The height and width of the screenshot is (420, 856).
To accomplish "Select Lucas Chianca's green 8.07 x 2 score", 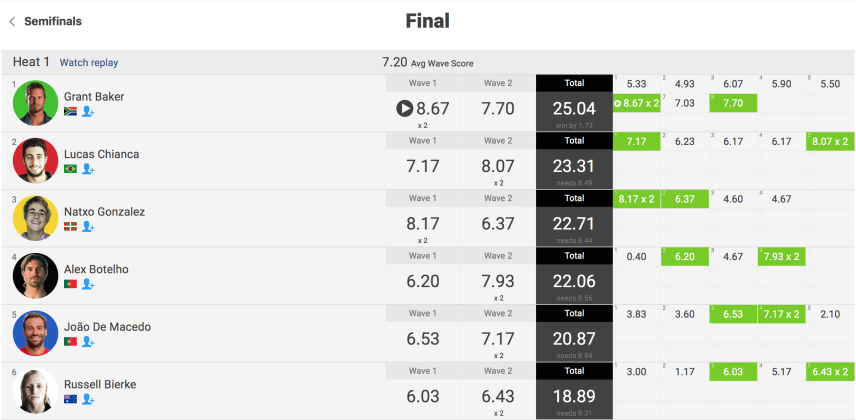I will pyautogui.click(x=830, y=141).
